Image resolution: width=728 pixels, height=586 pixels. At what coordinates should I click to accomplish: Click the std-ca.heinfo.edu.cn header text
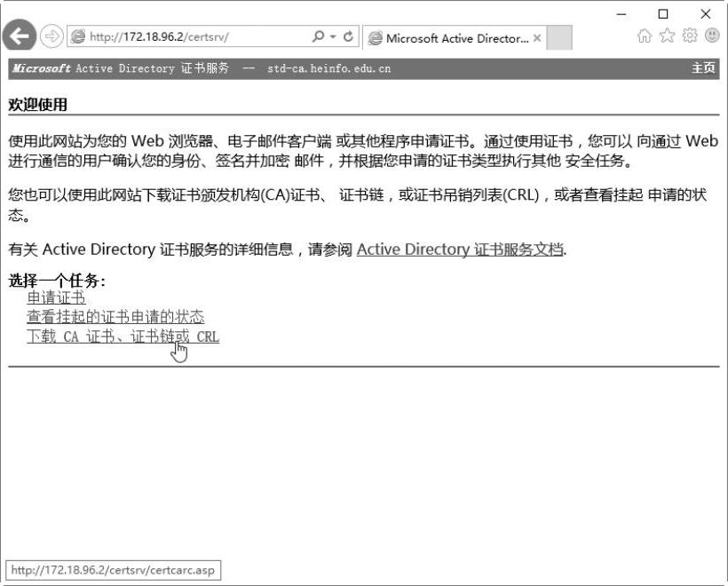328,68
